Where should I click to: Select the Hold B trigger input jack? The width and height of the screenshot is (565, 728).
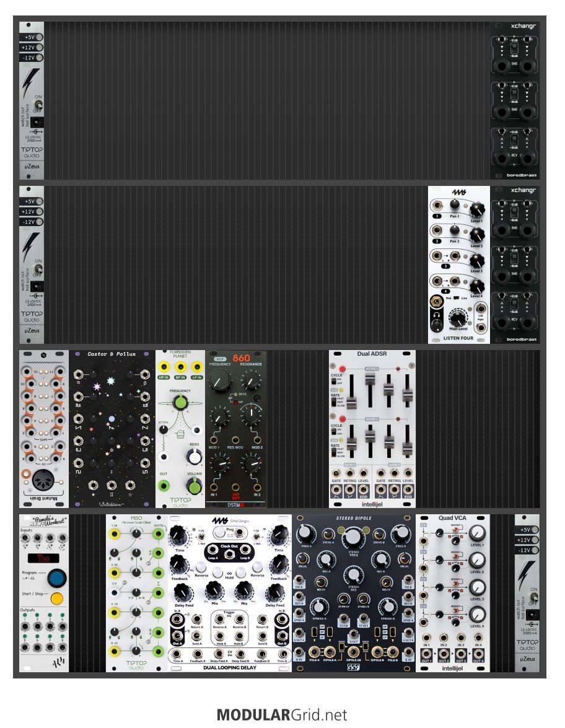click(239, 636)
